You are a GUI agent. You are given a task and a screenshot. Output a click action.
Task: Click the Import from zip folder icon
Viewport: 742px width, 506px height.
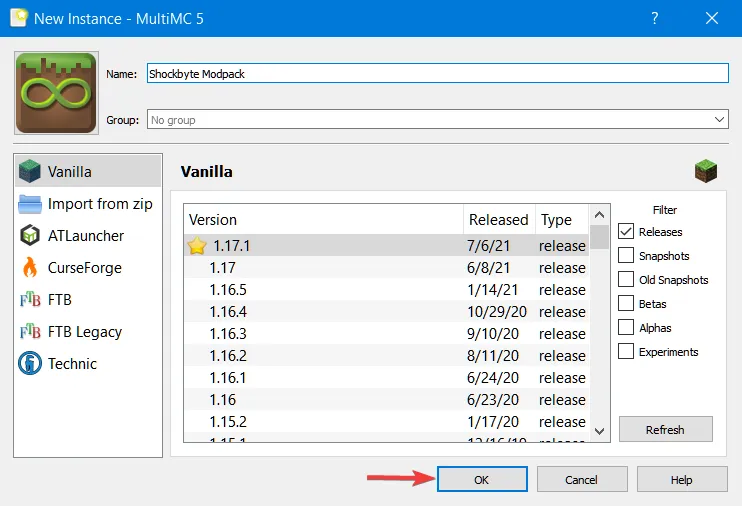click(30, 204)
